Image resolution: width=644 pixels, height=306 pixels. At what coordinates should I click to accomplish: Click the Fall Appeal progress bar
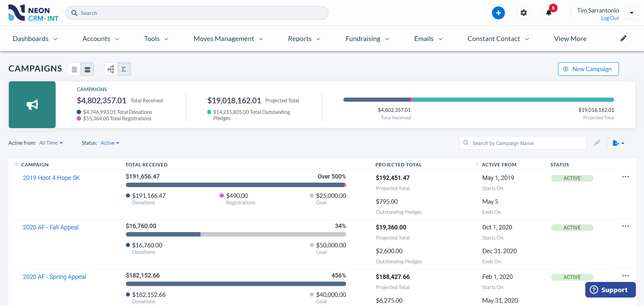[x=236, y=234]
